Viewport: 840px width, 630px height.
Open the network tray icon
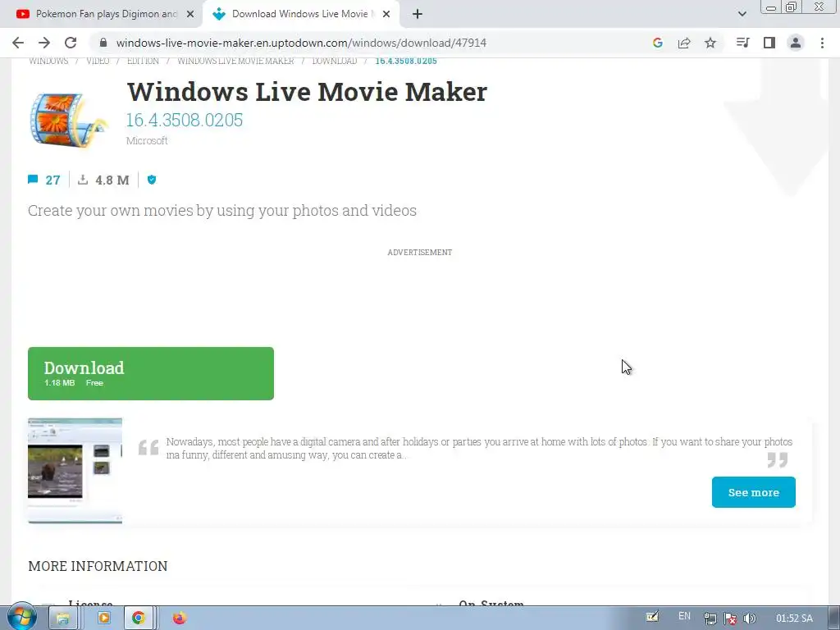coord(710,619)
